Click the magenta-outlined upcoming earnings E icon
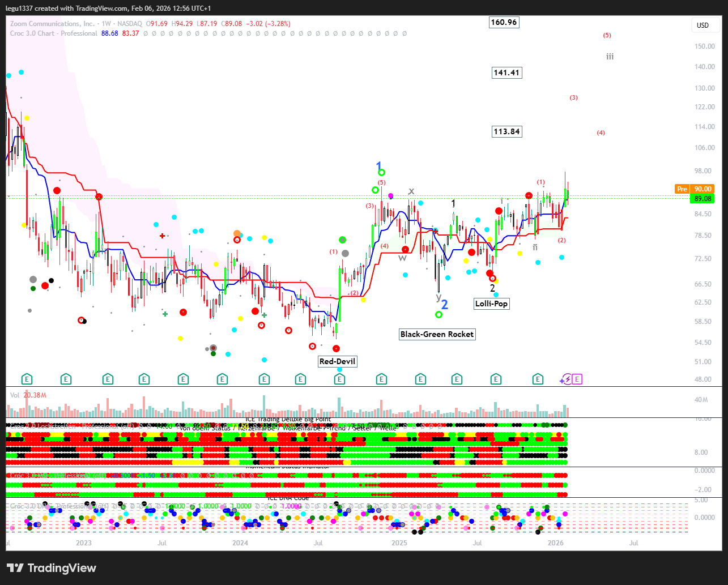728x585 pixels. (577, 379)
